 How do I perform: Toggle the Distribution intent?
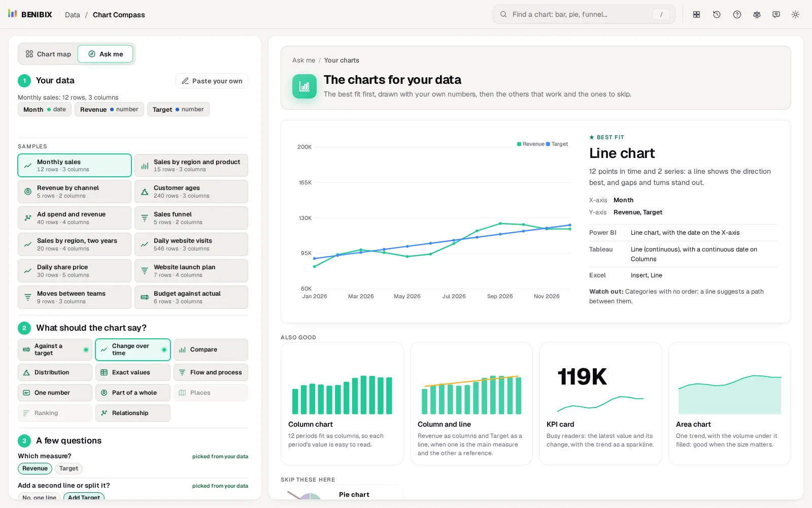55,372
